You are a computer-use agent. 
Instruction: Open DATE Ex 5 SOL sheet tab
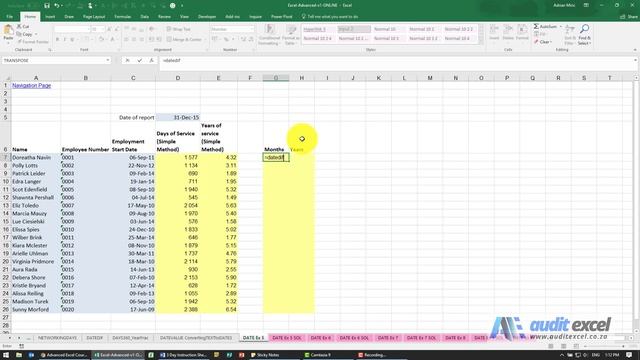point(287,338)
